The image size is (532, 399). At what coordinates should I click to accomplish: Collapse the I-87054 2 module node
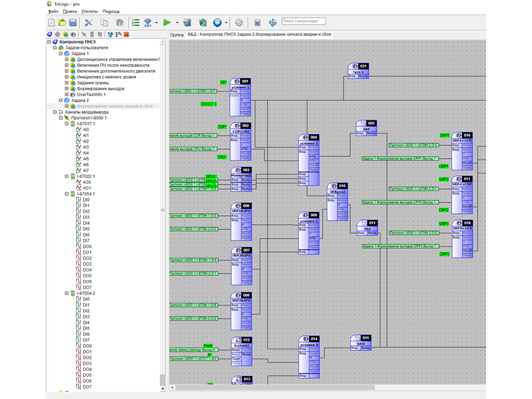pos(67,293)
